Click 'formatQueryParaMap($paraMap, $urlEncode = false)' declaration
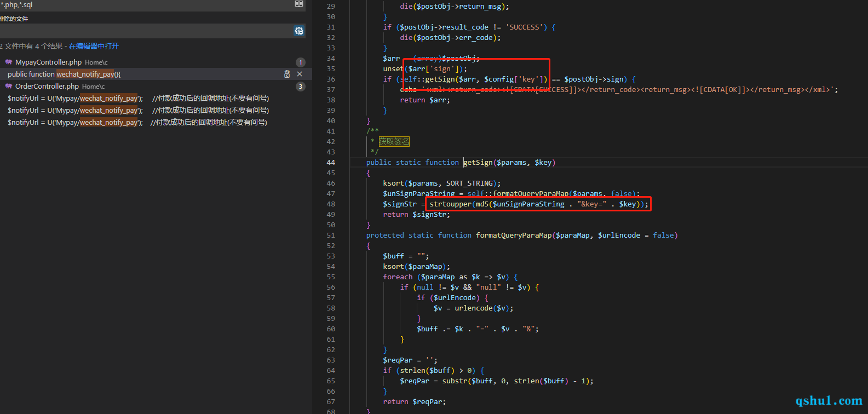 (x=577, y=235)
